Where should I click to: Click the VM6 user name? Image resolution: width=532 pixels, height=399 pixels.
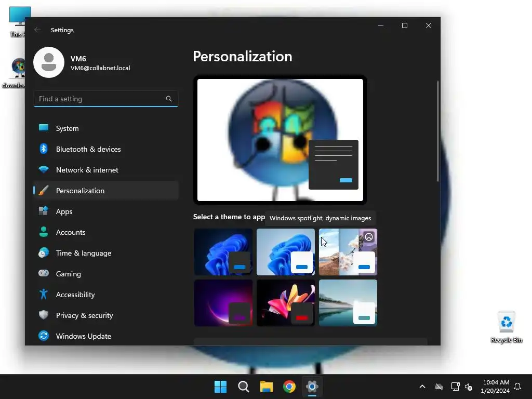(x=78, y=59)
